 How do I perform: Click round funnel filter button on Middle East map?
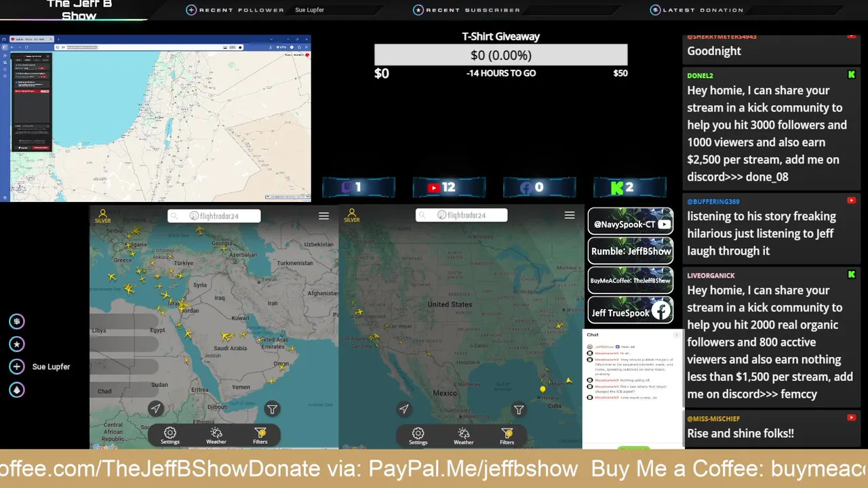point(272,409)
